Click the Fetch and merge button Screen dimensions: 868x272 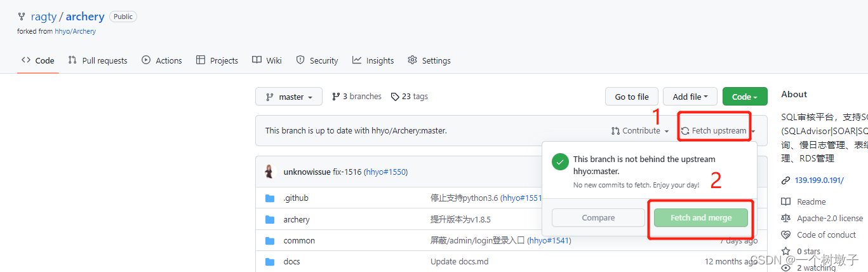[701, 217]
